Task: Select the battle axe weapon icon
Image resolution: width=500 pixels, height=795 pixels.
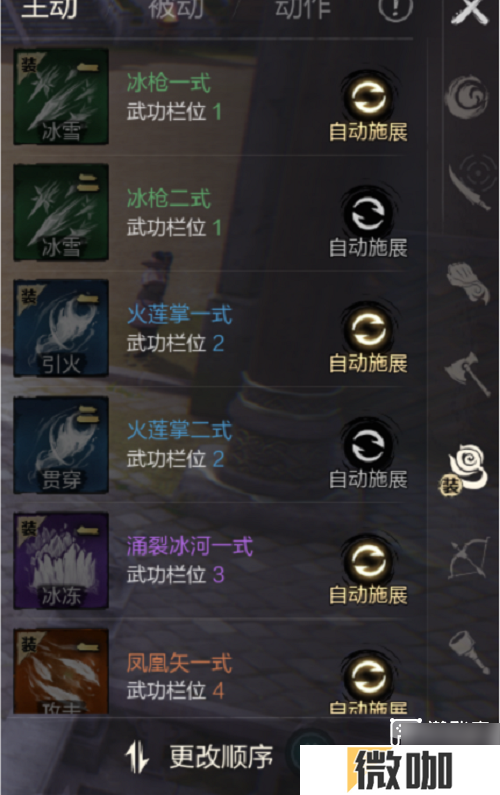Action: [x=469, y=374]
